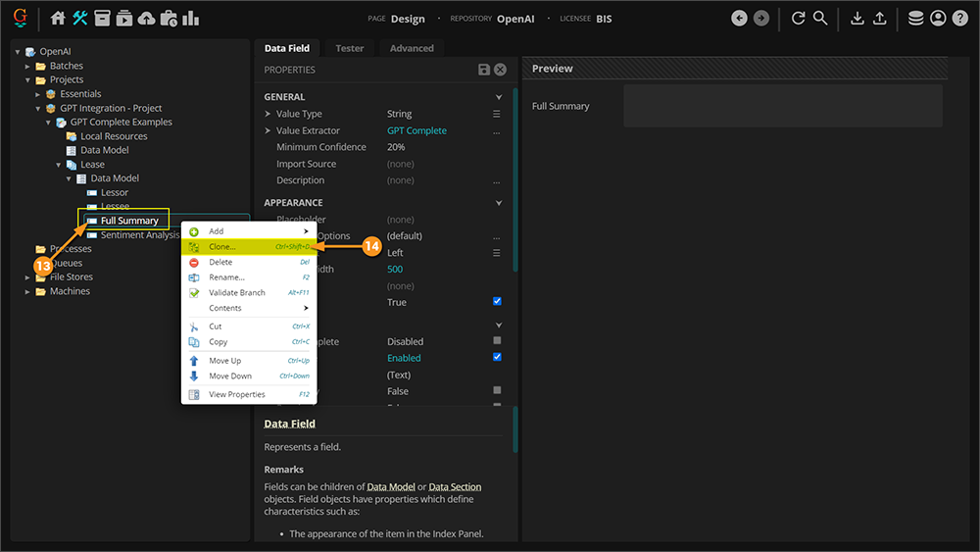Navigate back with the left arrow button
Image resolution: width=980 pixels, height=552 pixels.
(x=739, y=19)
